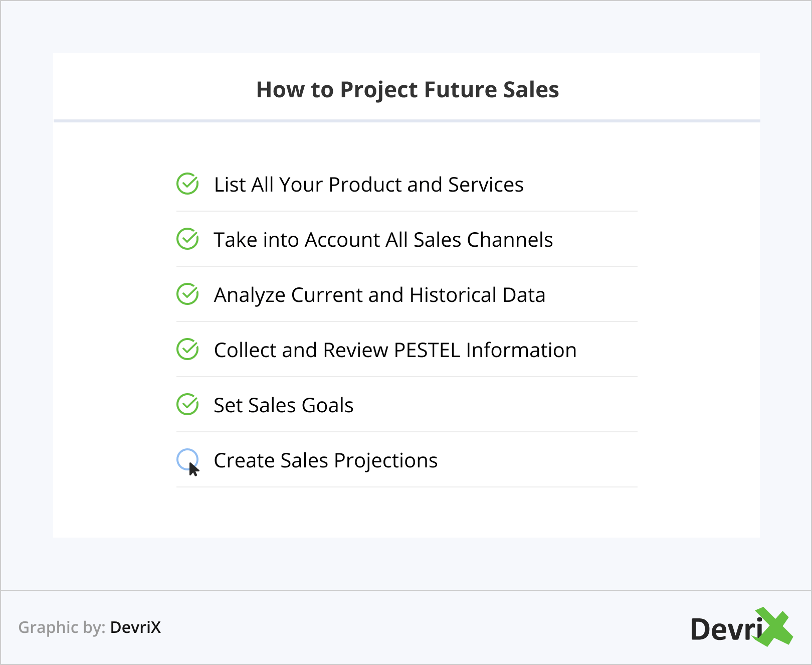Click the green X mark in the DevriX logo
This screenshot has width=812, height=665.
click(774, 626)
